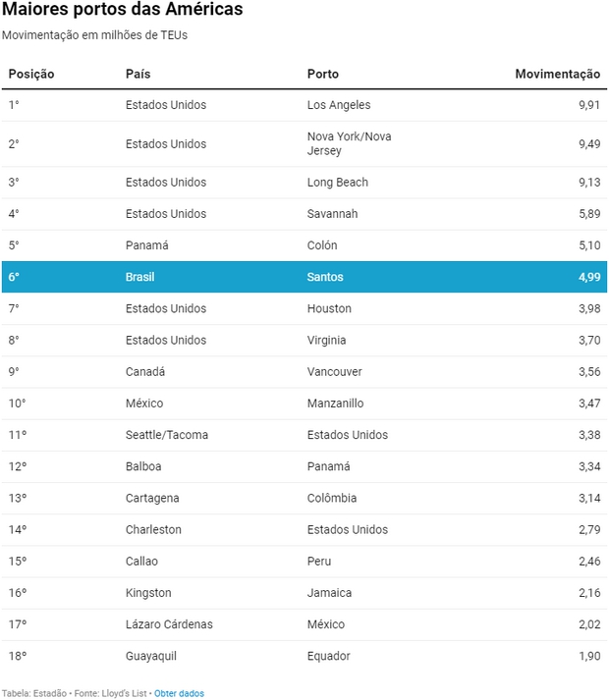Click the 'País' column header
The height and width of the screenshot is (700, 609).
click(x=138, y=74)
